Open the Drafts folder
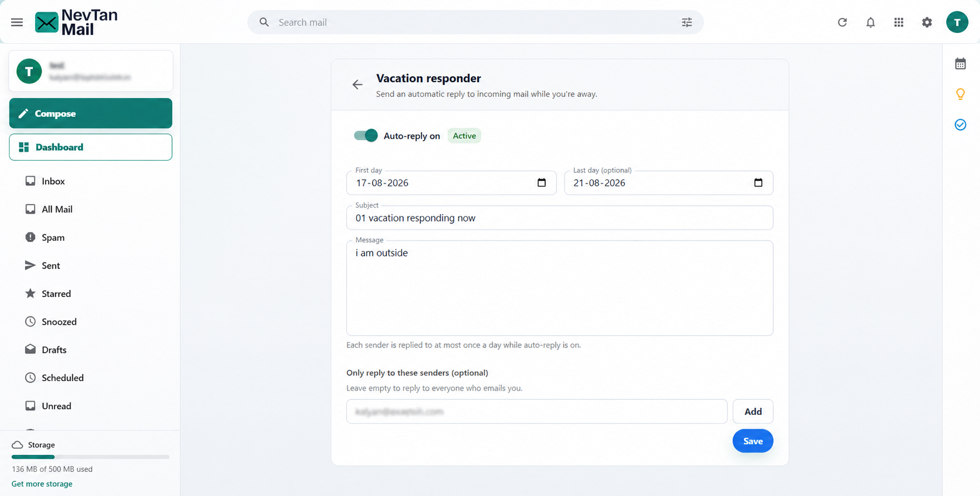The height and width of the screenshot is (496, 980). click(x=91, y=350)
